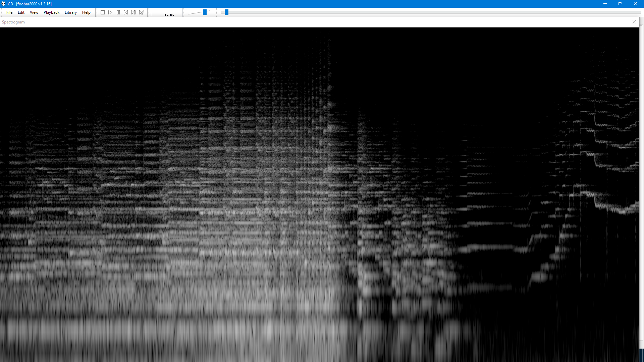Close the Spectrogram panel
The height and width of the screenshot is (362, 644).
tap(634, 22)
